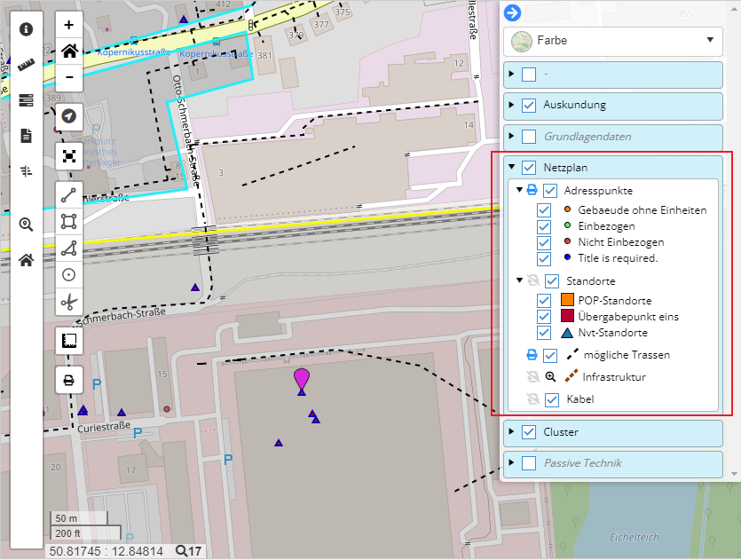Click the Übergabepunkt eins label
This screenshot has width=741, height=560.
[x=628, y=317]
